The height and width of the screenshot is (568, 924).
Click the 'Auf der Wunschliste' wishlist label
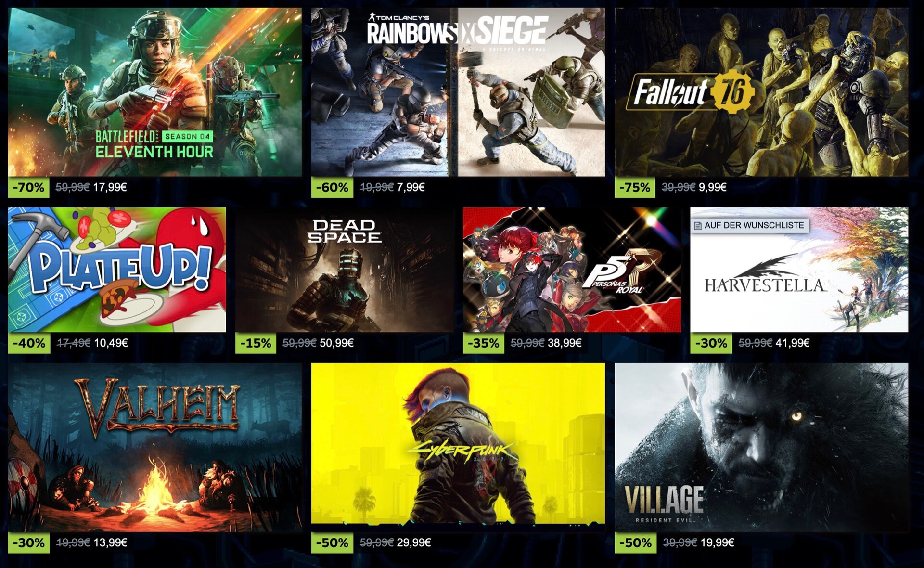pyautogui.click(x=754, y=225)
